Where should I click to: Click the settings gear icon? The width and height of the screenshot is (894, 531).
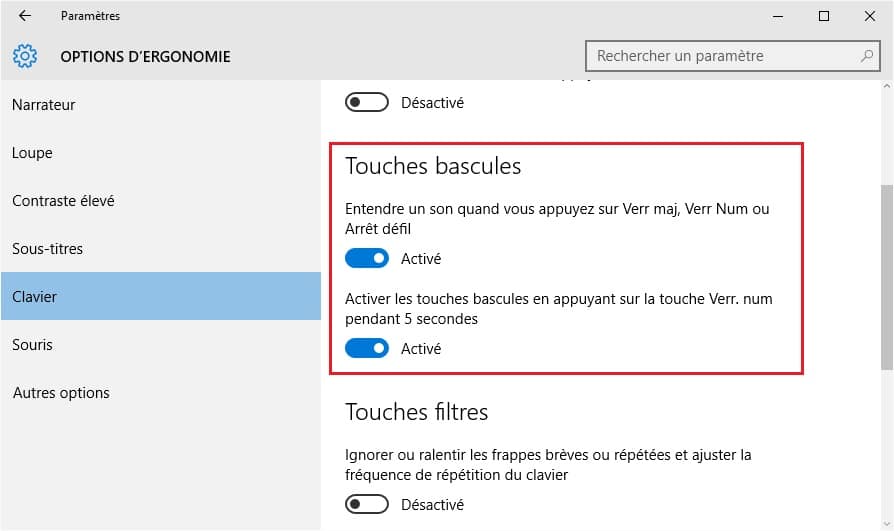(x=25, y=56)
